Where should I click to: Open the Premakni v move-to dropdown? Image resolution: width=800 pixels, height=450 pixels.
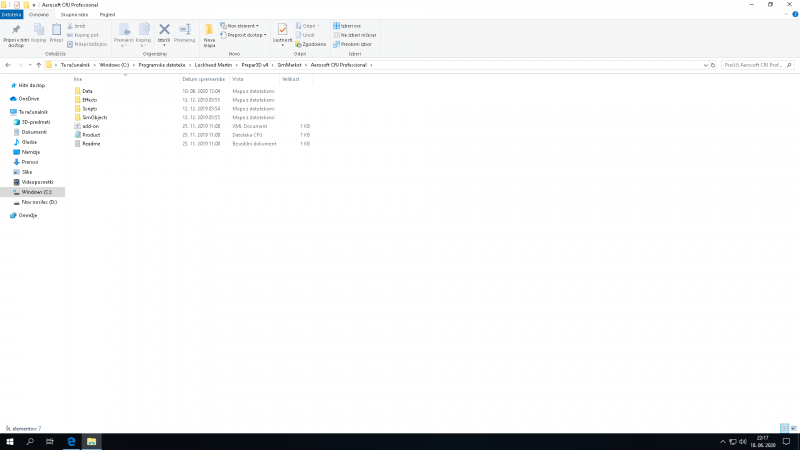click(x=123, y=35)
